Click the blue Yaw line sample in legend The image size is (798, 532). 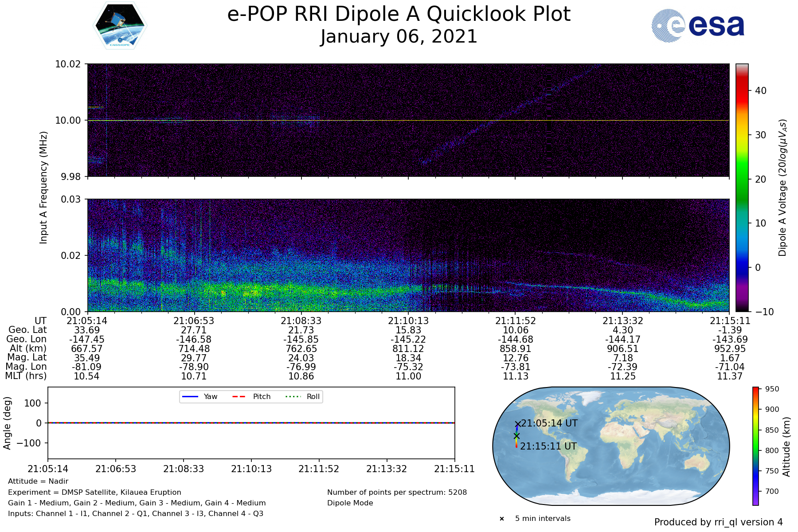[190, 397]
